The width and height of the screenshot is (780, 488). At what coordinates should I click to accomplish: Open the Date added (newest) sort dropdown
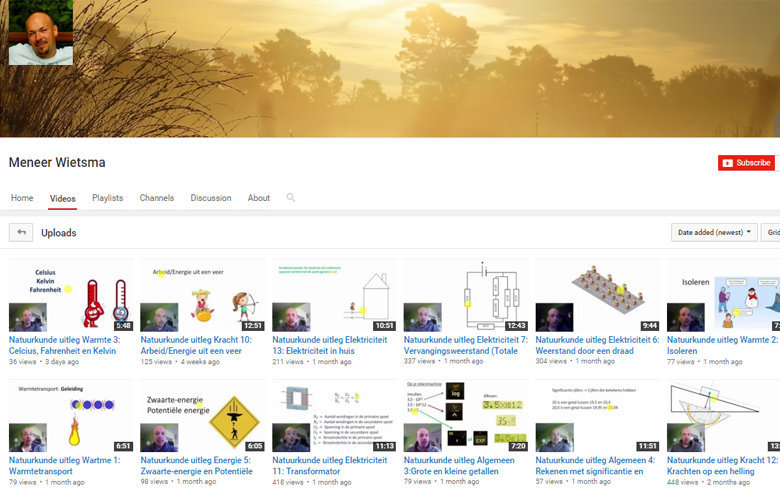(x=714, y=232)
